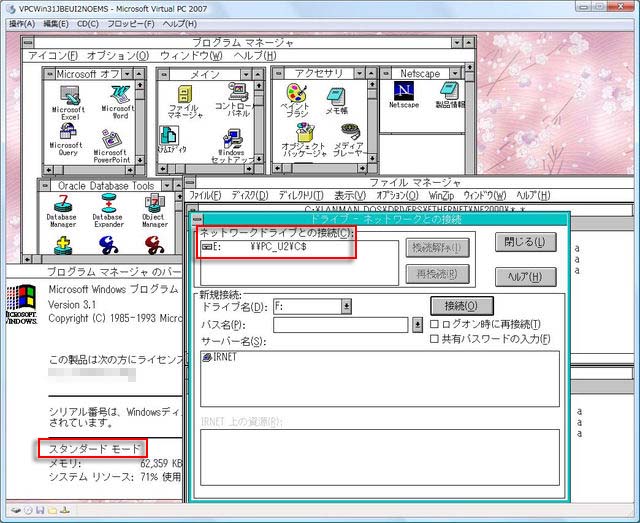
Task: Open control menu of Microsoft Office group
Action: point(49,74)
